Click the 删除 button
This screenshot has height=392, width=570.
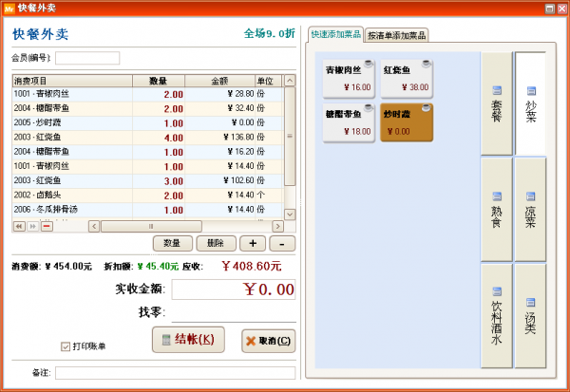216,243
